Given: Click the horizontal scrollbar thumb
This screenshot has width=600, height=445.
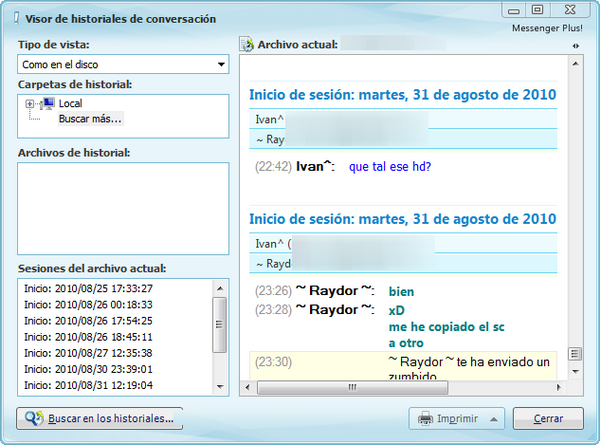Looking at the screenshot, I should pyautogui.click(x=352, y=388).
